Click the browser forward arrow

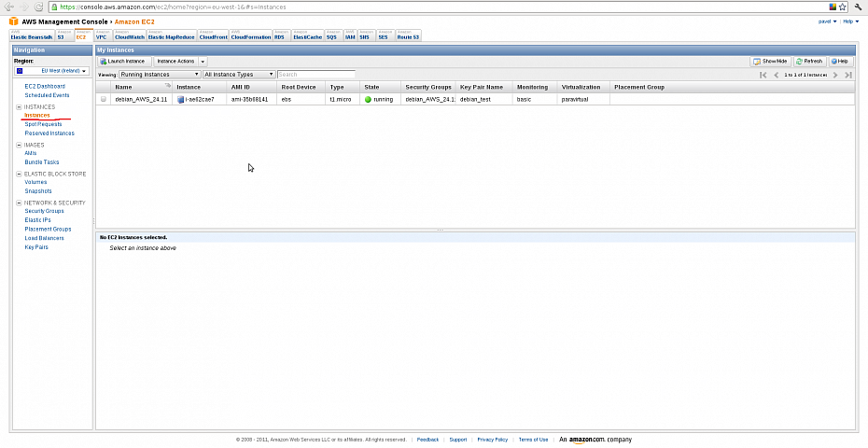click(x=24, y=7)
